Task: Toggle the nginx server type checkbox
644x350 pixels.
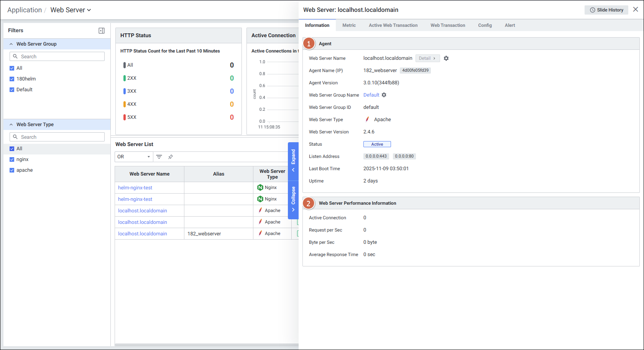Action: coord(12,159)
